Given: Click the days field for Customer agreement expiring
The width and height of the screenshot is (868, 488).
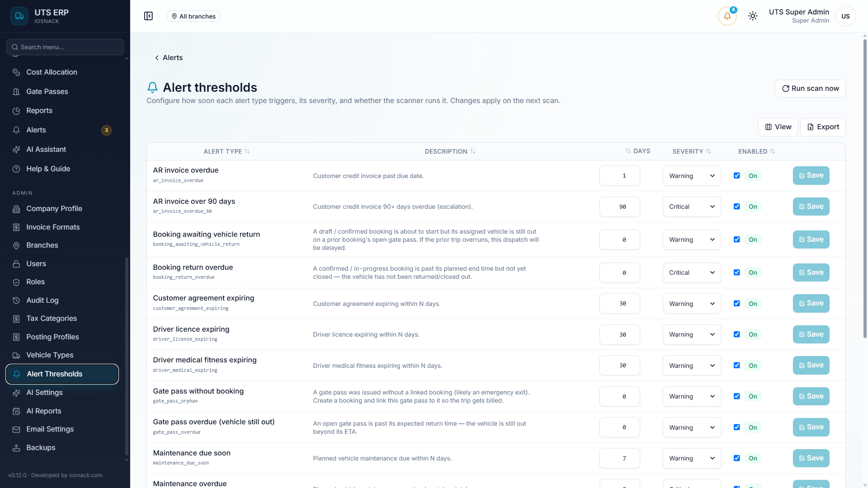Looking at the screenshot, I should coord(619,304).
